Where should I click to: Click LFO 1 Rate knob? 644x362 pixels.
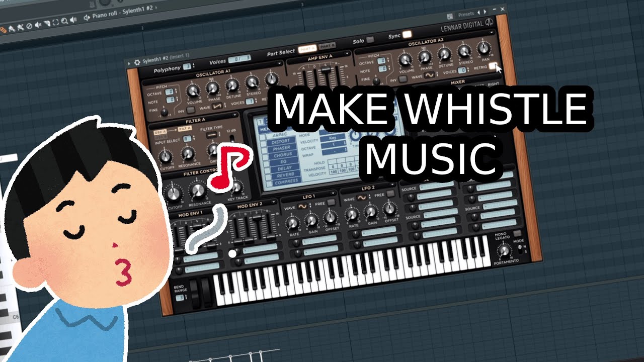tap(292, 223)
